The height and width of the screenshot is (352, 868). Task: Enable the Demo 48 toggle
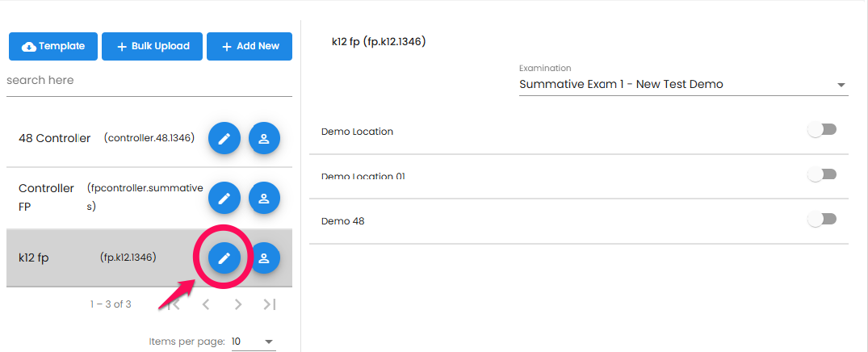(822, 220)
